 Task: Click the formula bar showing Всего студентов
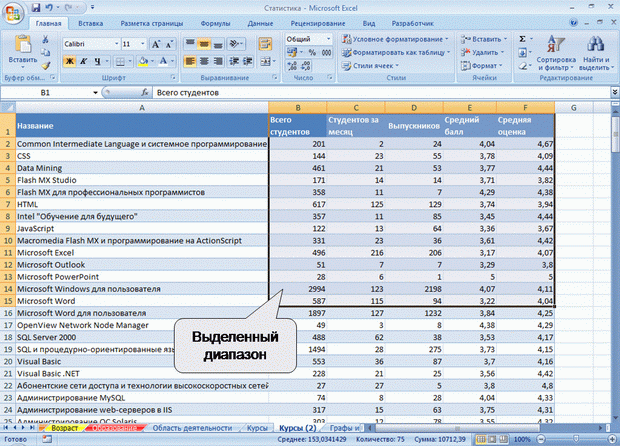click(382, 93)
